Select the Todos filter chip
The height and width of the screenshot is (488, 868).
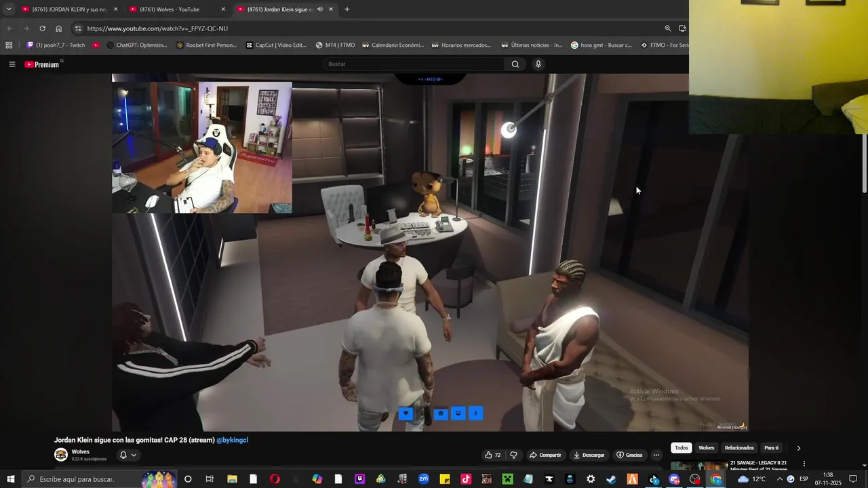(x=682, y=448)
